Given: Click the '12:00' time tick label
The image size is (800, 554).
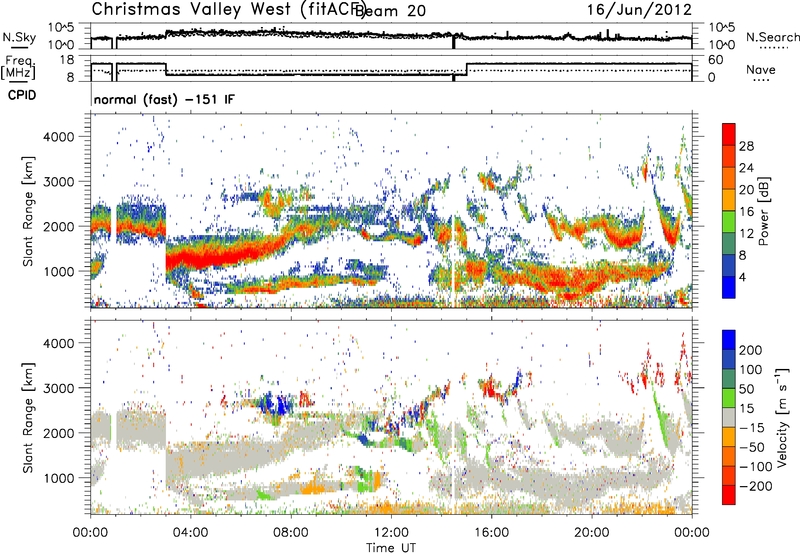Looking at the screenshot, I should pyautogui.click(x=391, y=533).
